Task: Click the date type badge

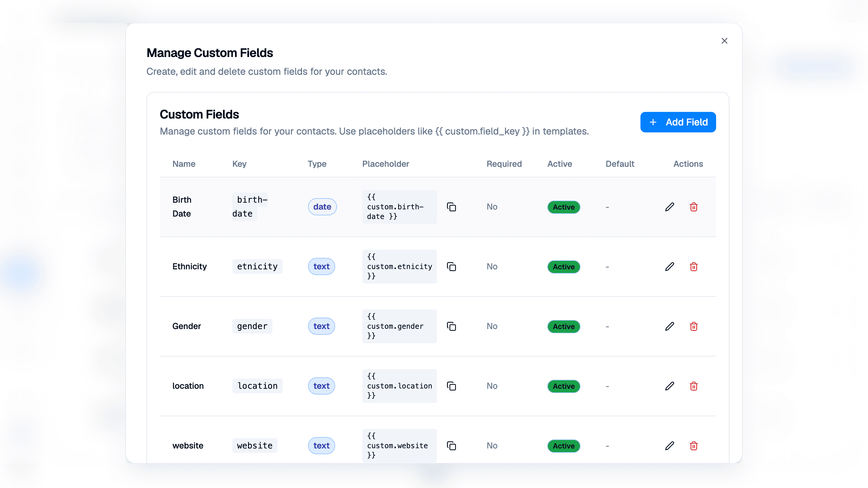Action: [x=322, y=207]
